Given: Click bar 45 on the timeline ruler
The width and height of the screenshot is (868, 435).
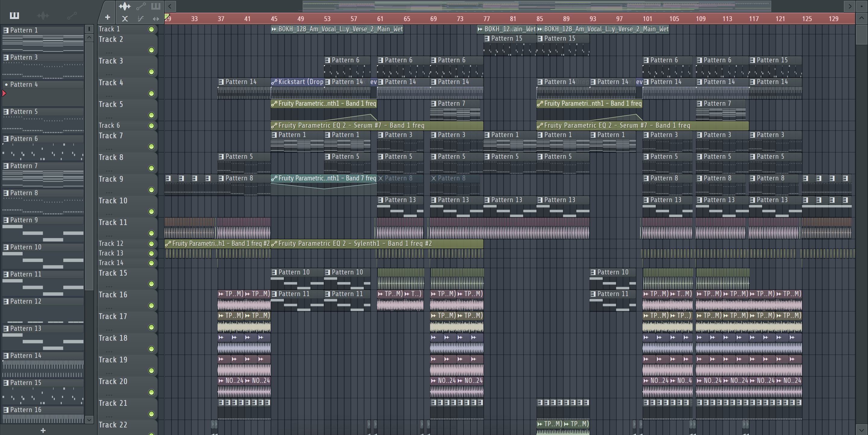Looking at the screenshot, I should pyautogui.click(x=274, y=19).
